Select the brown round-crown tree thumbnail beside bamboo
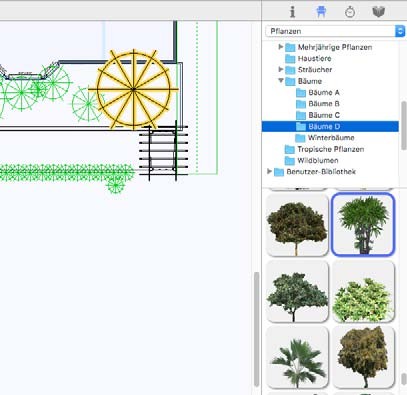 point(297,225)
